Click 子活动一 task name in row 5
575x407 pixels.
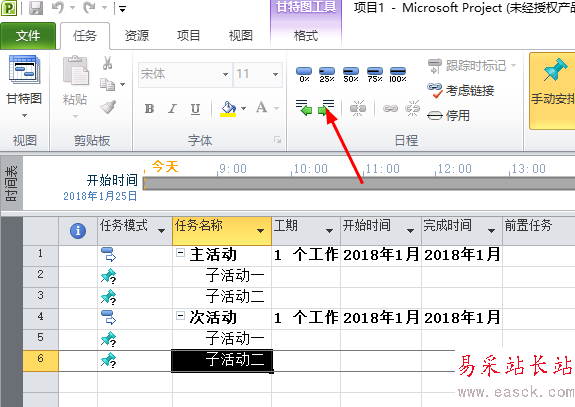point(235,338)
